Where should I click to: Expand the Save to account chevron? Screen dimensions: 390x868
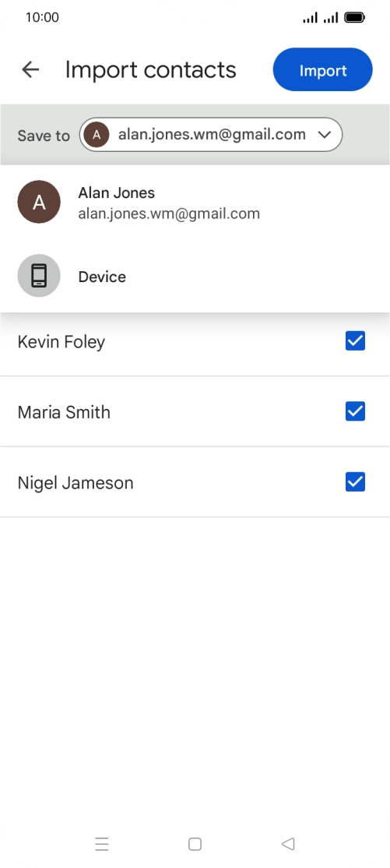click(324, 135)
